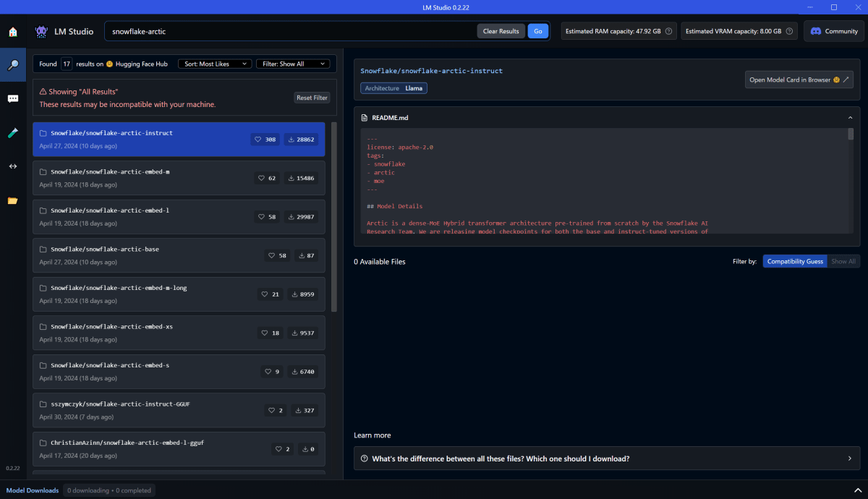Open Snowflake/snowflake-arctic-embed-s result
The width and height of the screenshot is (868, 499).
tap(179, 371)
